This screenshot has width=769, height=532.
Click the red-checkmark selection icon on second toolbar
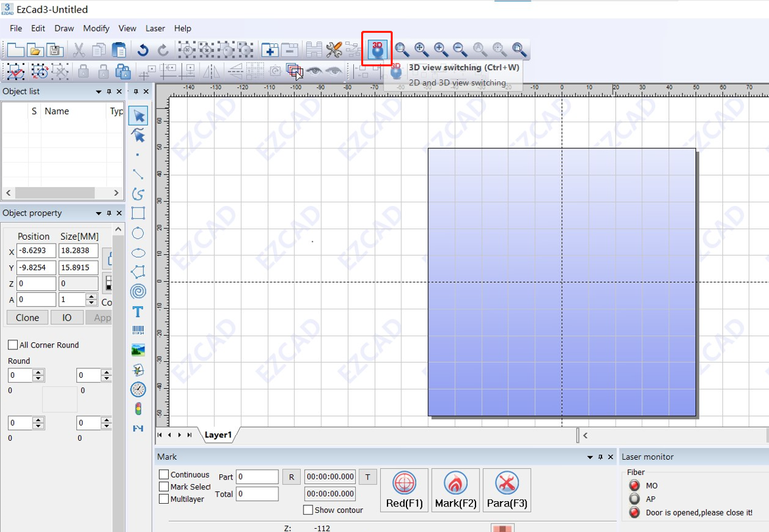pyautogui.click(x=16, y=72)
